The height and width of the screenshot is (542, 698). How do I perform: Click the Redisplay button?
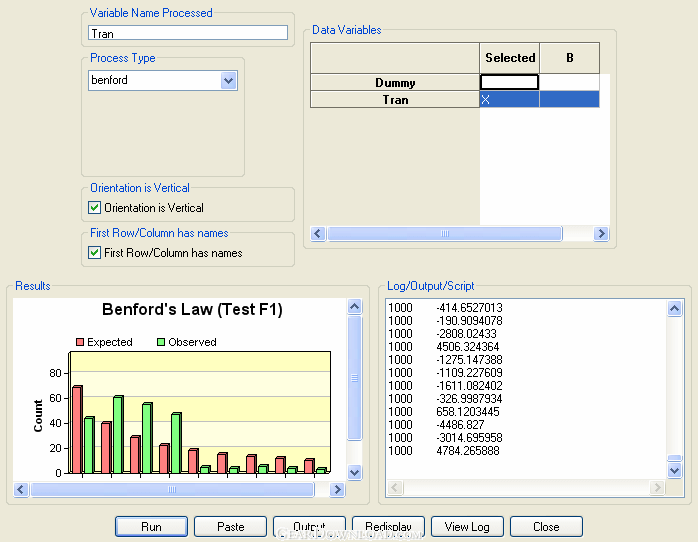(x=388, y=526)
